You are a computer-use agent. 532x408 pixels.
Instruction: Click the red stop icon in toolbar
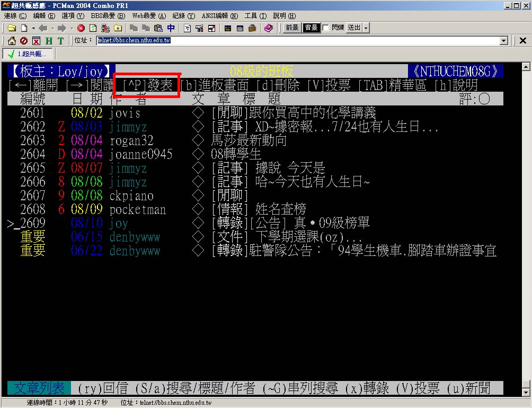pos(81,28)
